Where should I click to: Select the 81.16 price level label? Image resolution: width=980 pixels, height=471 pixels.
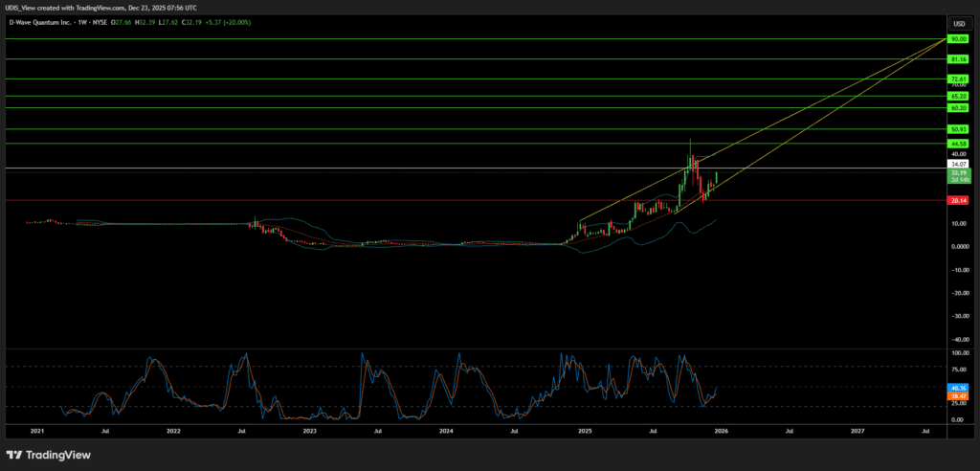click(x=957, y=59)
